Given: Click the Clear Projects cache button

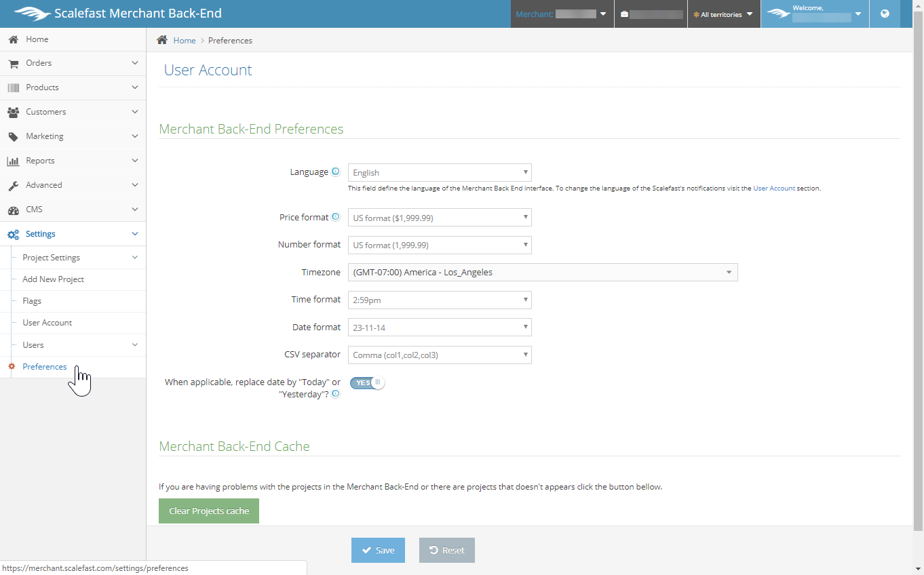Looking at the screenshot, I should (209, 511).
